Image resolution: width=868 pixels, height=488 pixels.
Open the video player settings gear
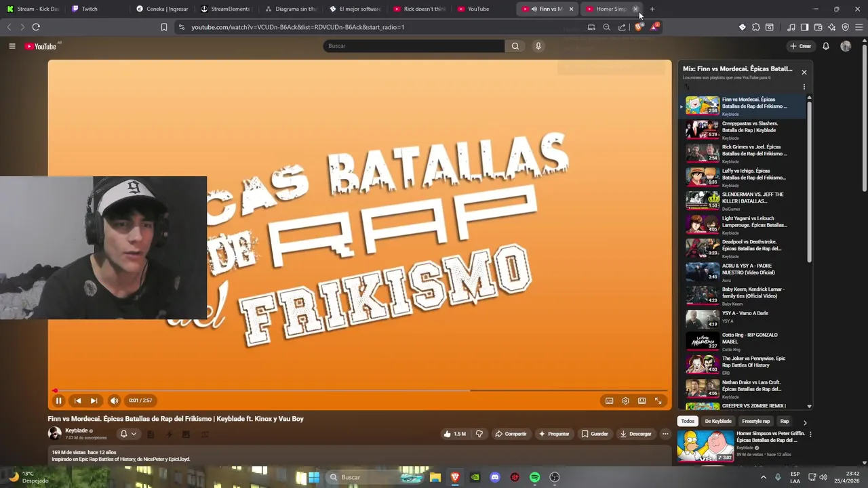pyautogui.click(x=625, y=401)
